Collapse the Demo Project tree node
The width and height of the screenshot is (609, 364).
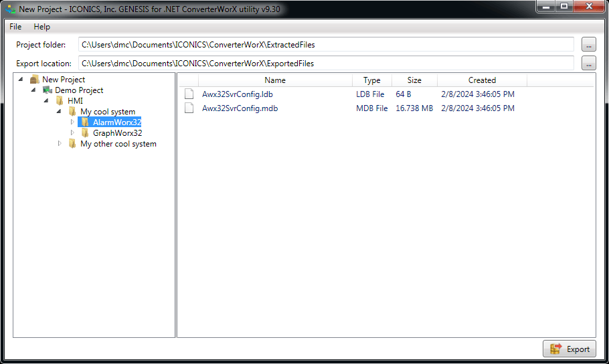tap(33, 90)
